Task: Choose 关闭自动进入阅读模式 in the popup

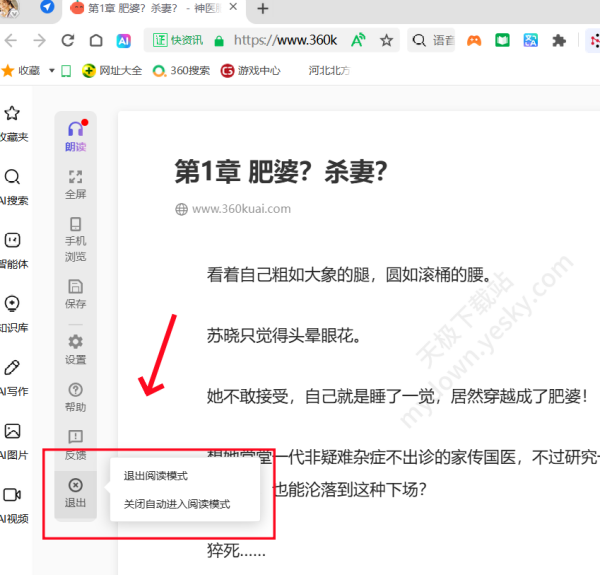Action: [176, 504]
